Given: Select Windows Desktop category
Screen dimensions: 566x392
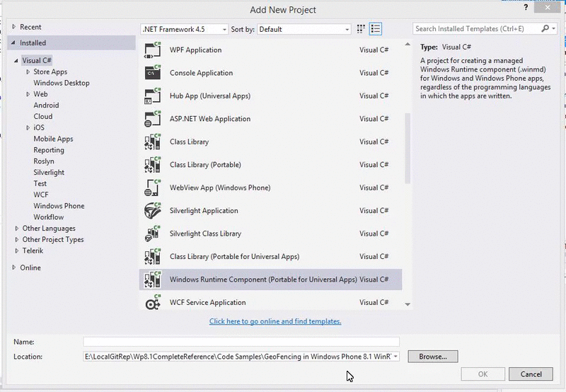Looking at the screenshot, I should tap(62, 83).
